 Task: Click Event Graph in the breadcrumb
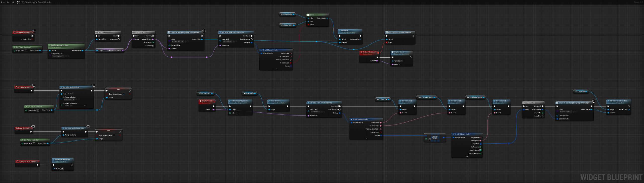click(44, 2)
